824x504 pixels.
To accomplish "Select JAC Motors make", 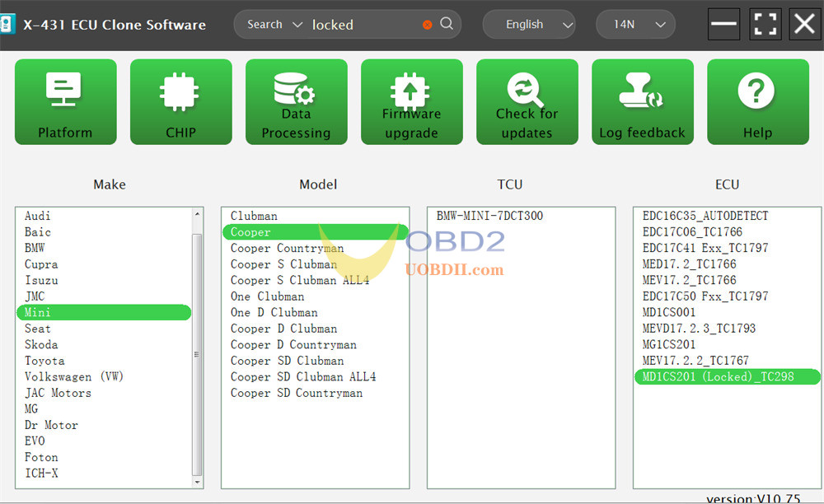I will 104,393.
